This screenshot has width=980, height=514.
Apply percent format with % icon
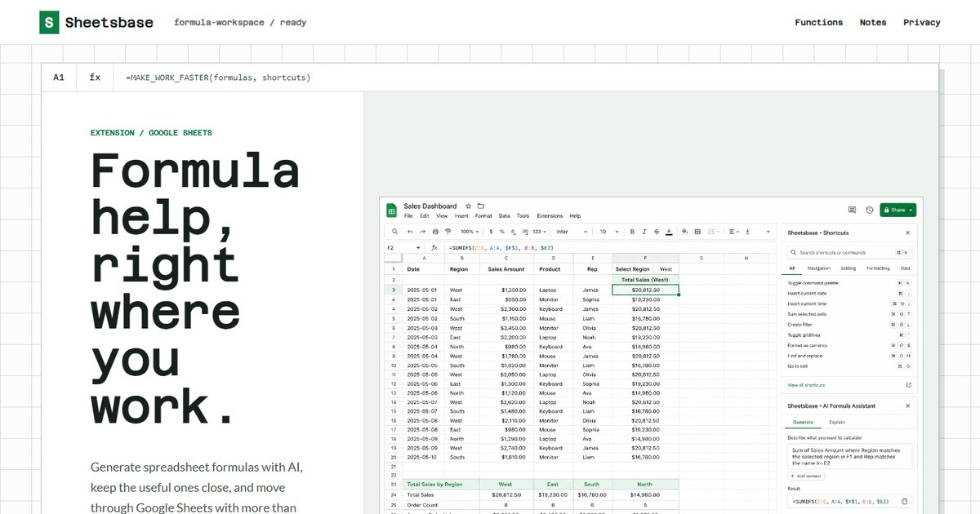(502, 232)
